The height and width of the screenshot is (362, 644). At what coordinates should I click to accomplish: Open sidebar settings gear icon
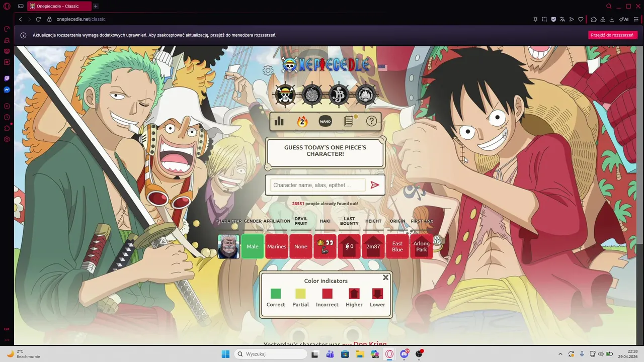click(x=7, y=139)
